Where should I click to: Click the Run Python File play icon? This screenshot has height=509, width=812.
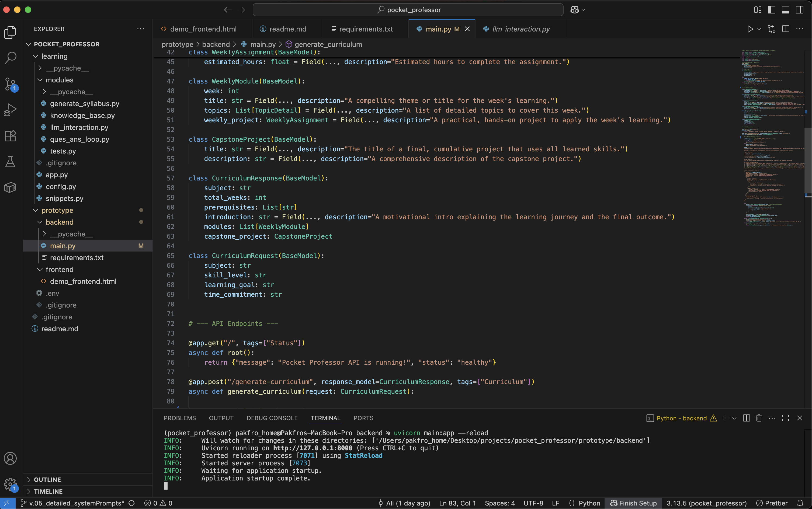(750, 29)
